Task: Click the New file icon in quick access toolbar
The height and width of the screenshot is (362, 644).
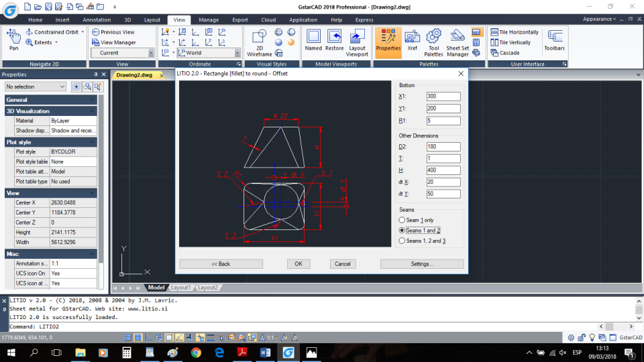Action: point(28,7)
